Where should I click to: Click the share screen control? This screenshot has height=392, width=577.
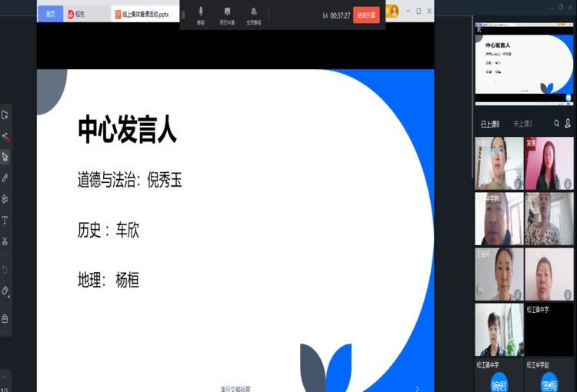coord(227,15)
